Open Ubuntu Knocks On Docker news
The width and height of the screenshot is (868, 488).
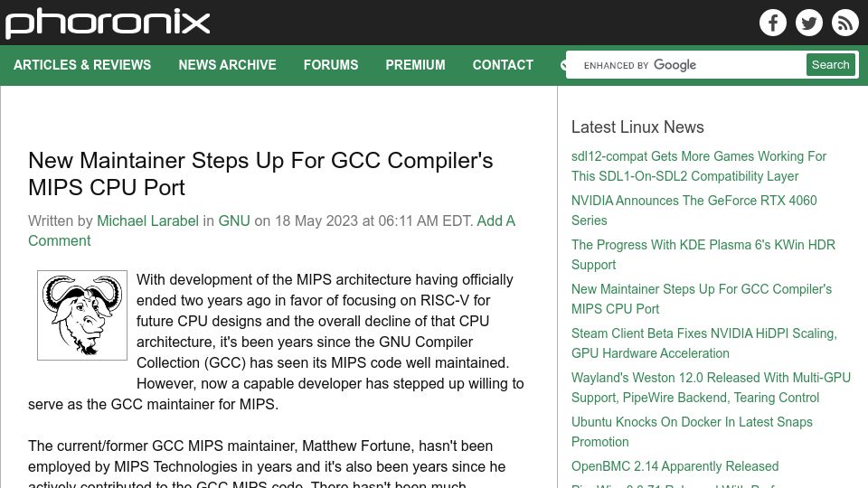pos(692,432)
